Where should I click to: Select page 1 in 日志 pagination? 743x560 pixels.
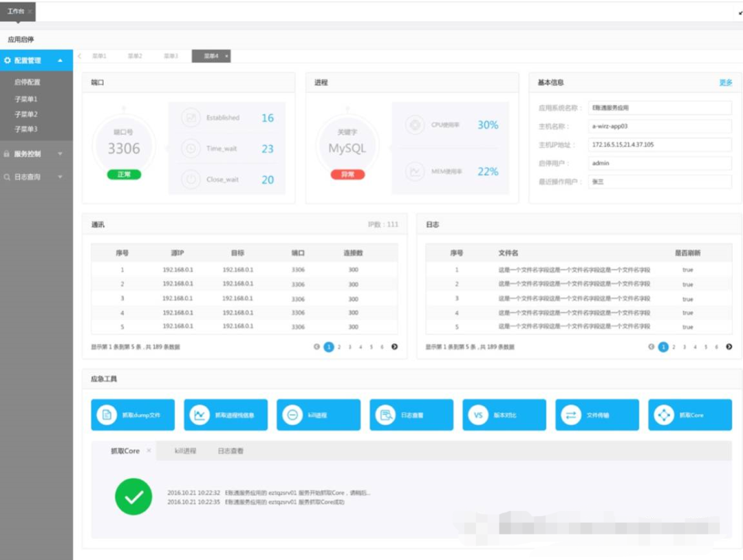coord(663,347)
